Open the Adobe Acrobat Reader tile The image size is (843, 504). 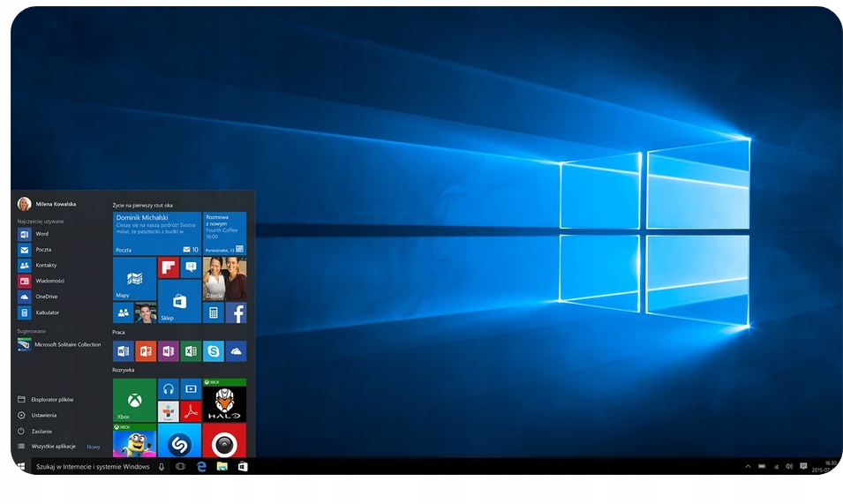pyautogui.click(x=191, y=411)
